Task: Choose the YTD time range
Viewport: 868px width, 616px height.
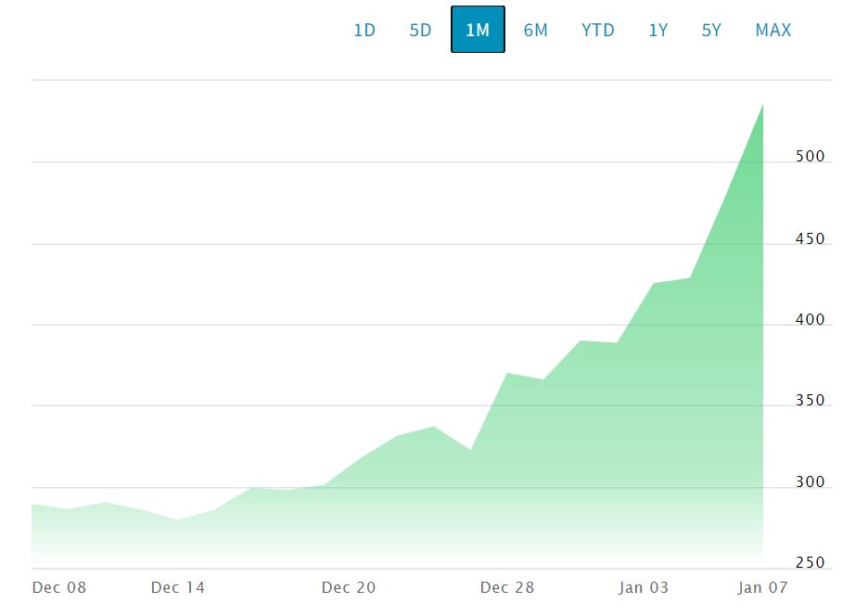Action: click(x=597, y=30)
